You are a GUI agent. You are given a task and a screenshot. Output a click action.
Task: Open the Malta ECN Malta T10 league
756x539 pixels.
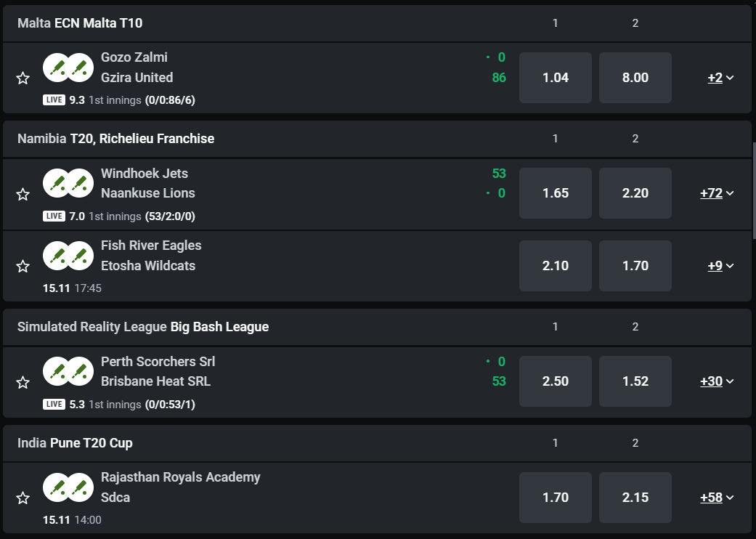80,23
